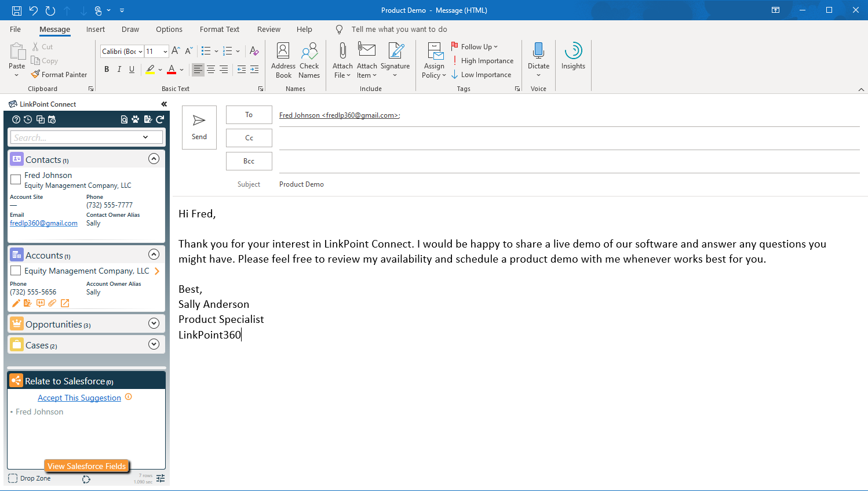Click the clock history icon in LinkPoint panel
This screenshot has height=491, width=868.
pos(28,119)
